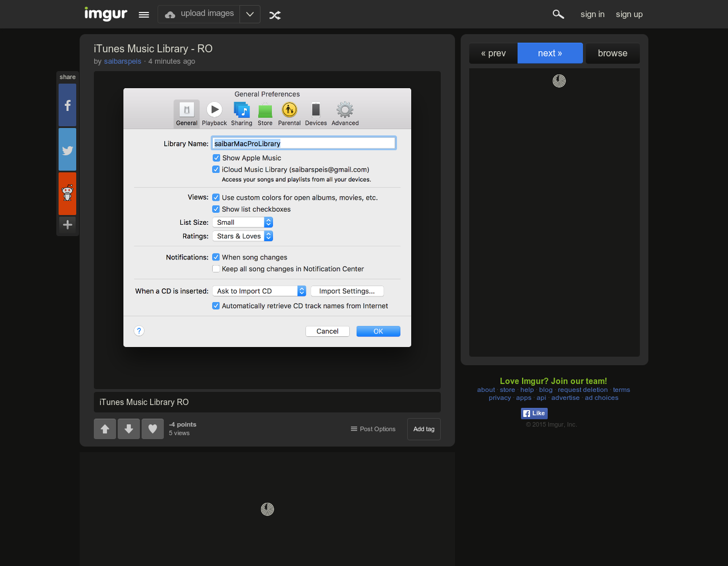Select the General preferences tab
The width and height of the screenshot is (728, 566).
tap(187, 114)
